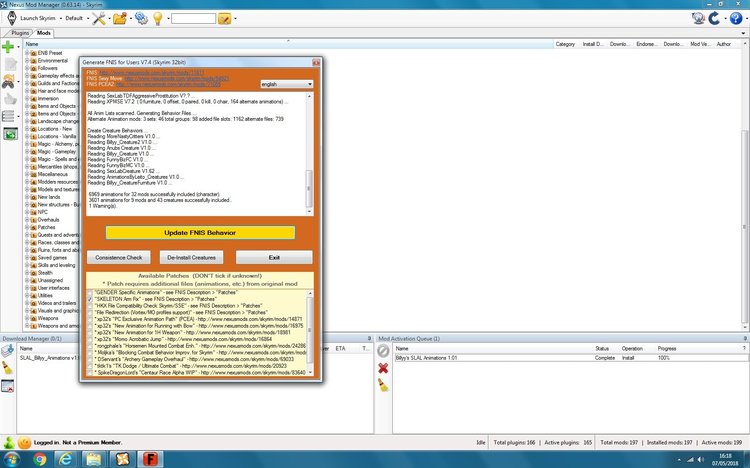The width and height of the screenshot is (750, 468).
Task: Click the window icon with red mark in Download Manager
Action: pyautogui.click(x=7, y=385)
